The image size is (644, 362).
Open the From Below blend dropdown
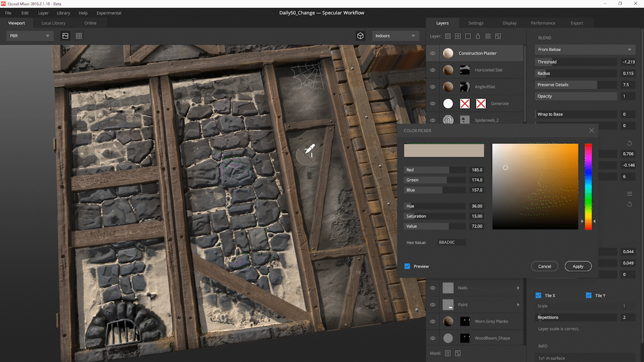point(584,50)
